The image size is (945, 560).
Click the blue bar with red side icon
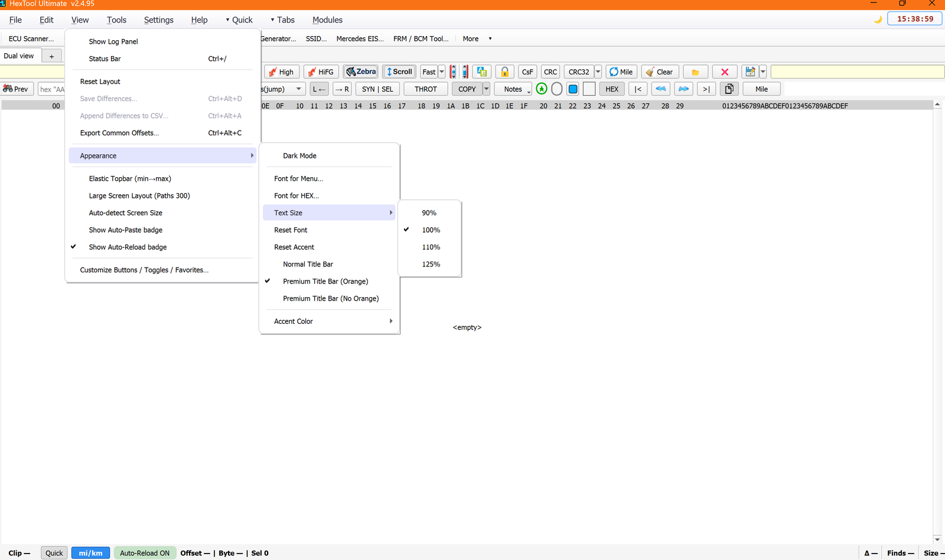tap(465, 72)
